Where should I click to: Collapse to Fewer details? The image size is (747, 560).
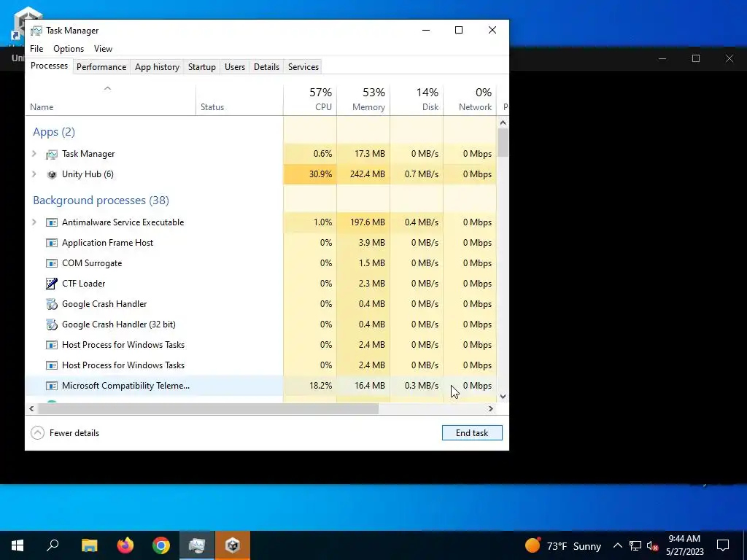[x=65, y=433]
